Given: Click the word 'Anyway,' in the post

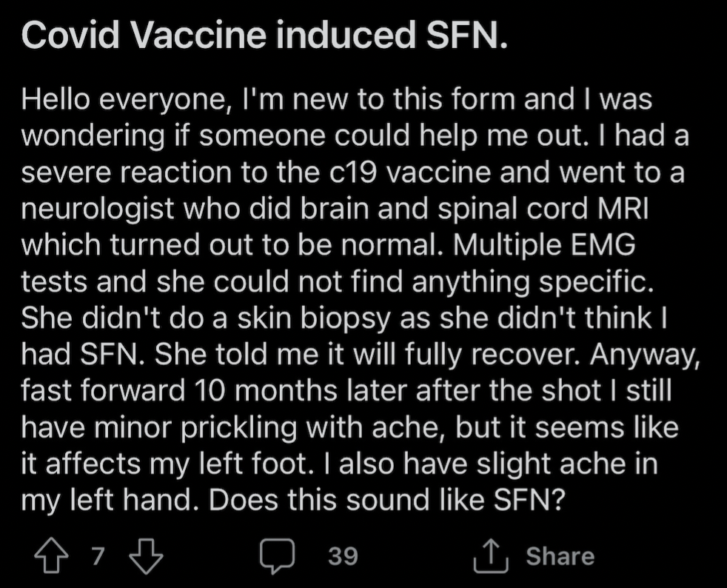Looking at the screenshot, I should point(645,355).
